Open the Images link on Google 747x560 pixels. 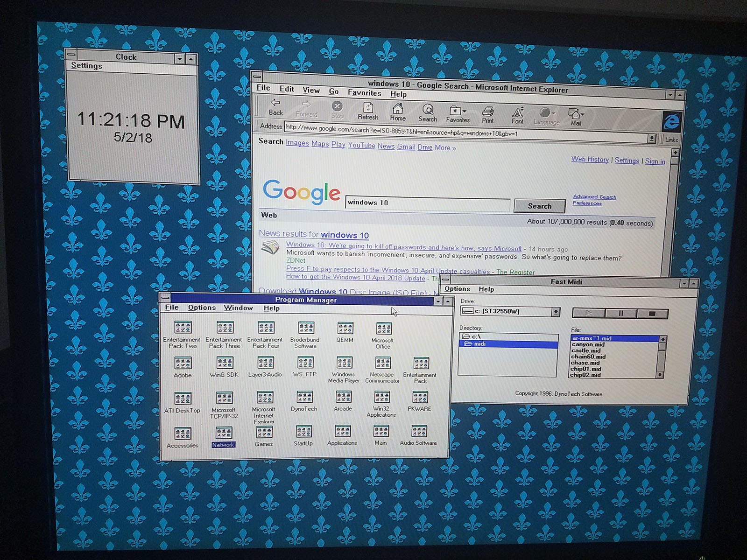click(297, 143)
